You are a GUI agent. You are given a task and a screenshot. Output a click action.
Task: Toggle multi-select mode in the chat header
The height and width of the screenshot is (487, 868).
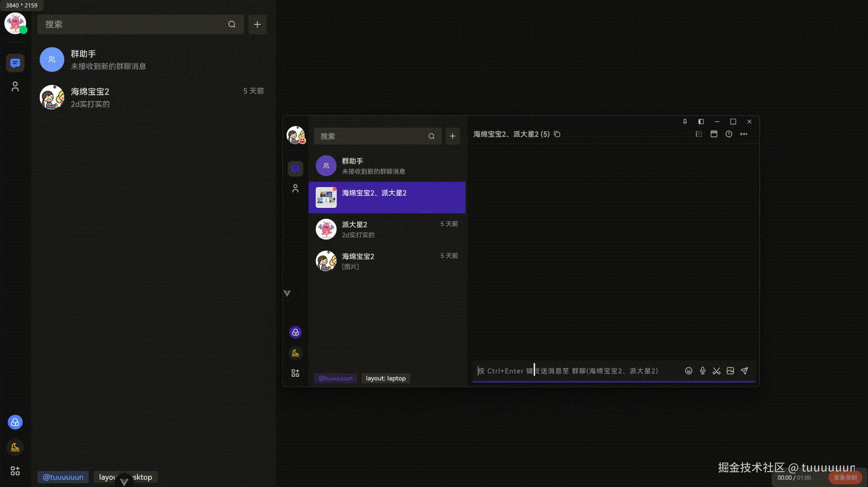(x=699, y=134)
